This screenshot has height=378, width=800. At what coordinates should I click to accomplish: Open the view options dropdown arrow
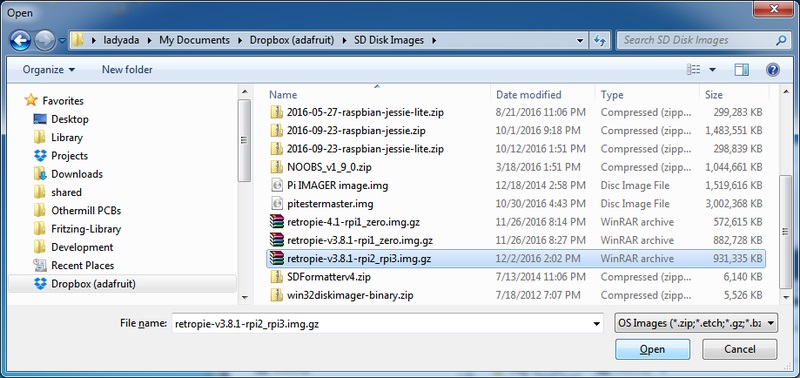coord(712,70)
